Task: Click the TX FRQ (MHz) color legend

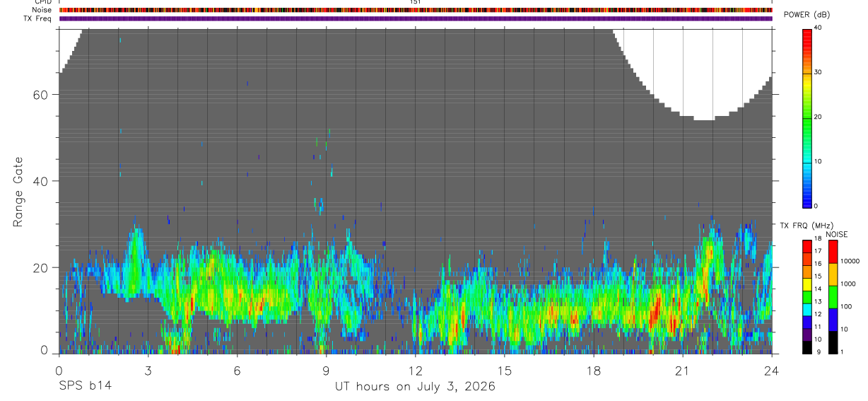Action: coord(807,297)
